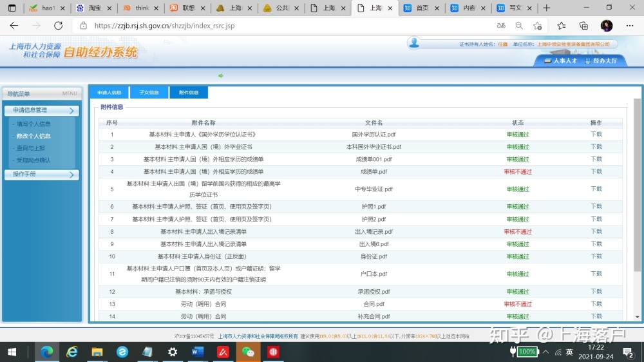Open the red PDF reader taskbar icon

[223, 352]
